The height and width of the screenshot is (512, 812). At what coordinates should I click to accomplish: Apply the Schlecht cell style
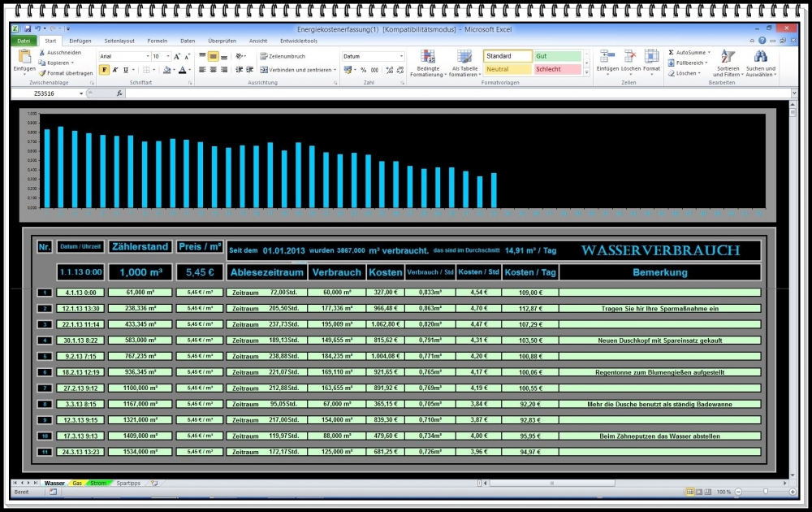(557, 69)
